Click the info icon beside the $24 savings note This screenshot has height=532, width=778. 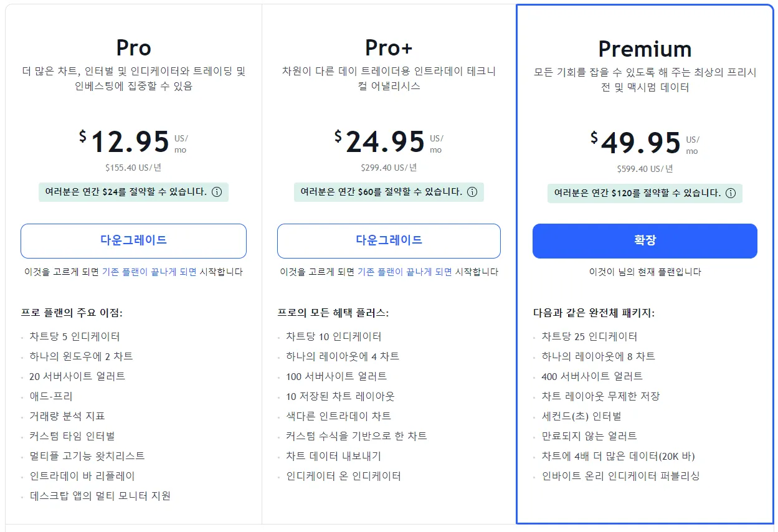click(x=217, y=192)
